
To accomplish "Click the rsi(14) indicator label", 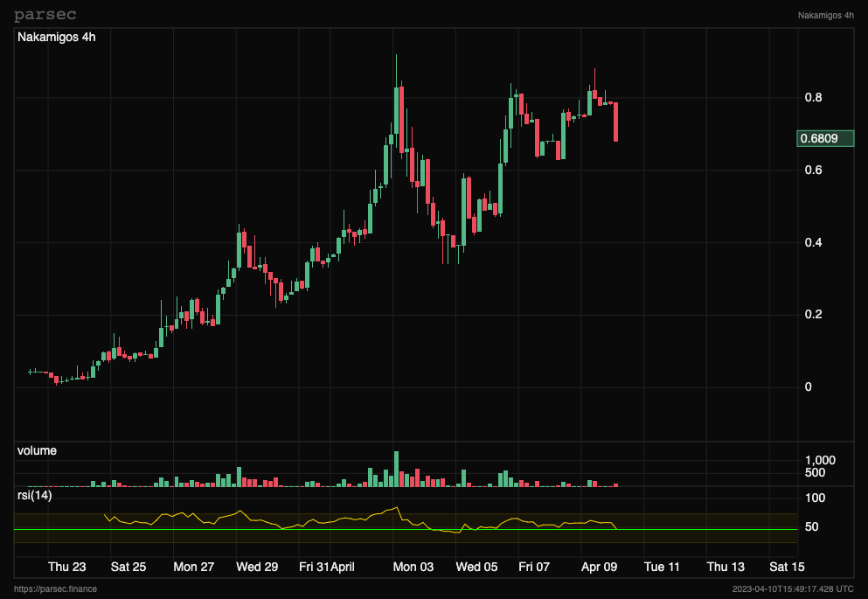I will pos(35,496).
